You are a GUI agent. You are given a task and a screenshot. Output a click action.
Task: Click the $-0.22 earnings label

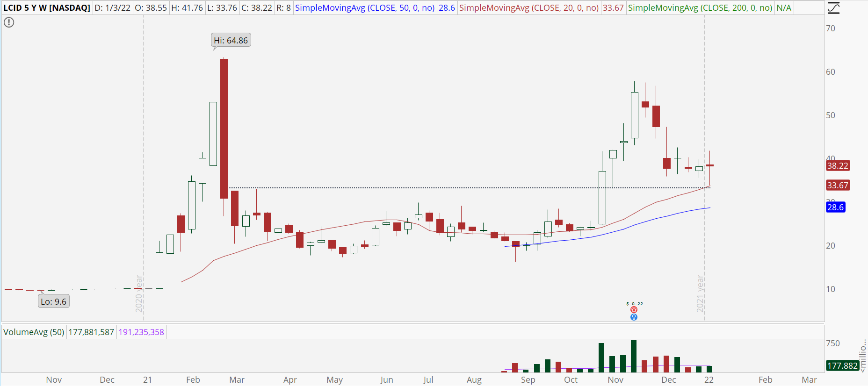click(x=635, y=304)
